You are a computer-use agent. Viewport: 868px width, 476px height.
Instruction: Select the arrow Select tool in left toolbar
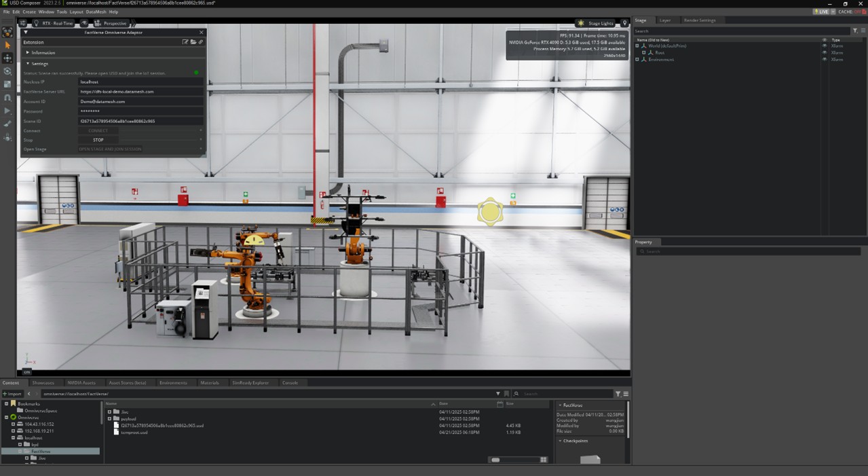pos(7,45)
